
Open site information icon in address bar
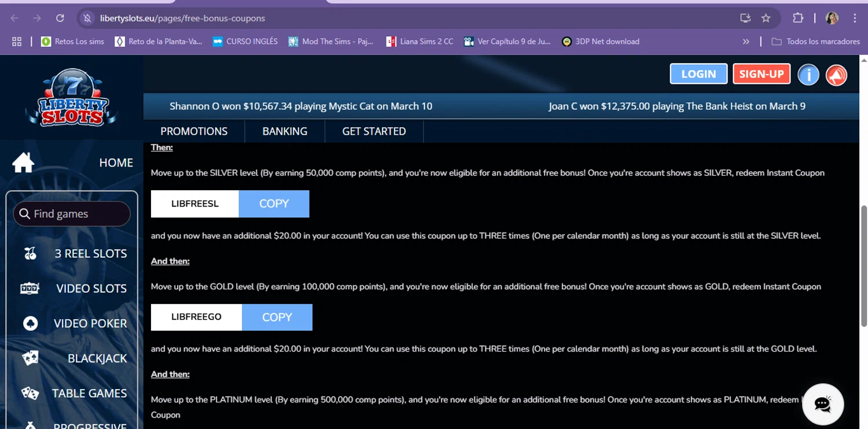(87, 18)
